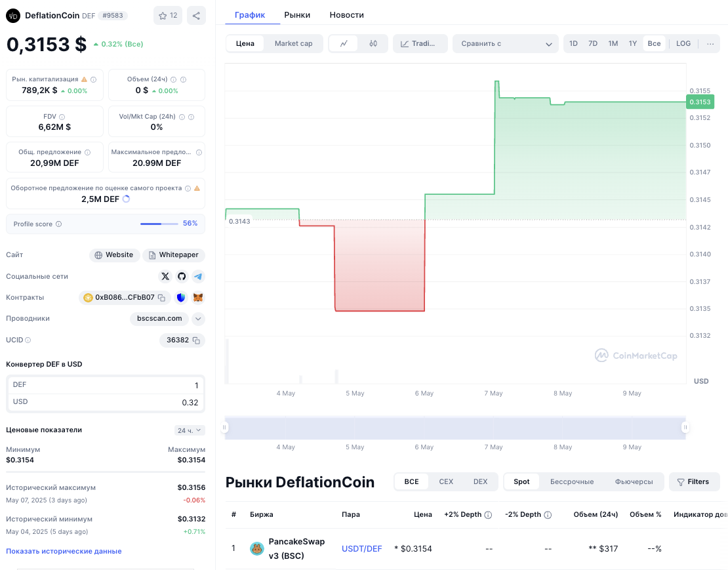This screenshot has height=570, width=728.
Task: Click PancakeSwap v3 (BSC) exchange name
Action: coord(296,548)
